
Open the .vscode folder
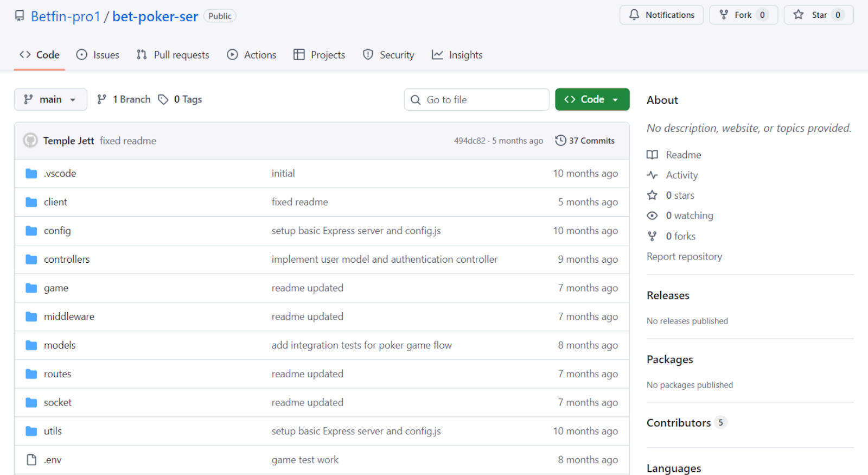click(x=60, y=173)
